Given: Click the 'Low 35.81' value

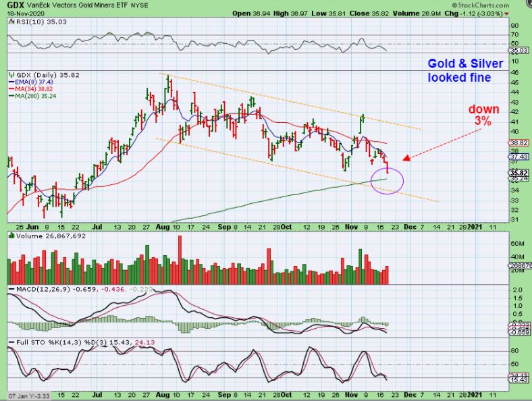Looking at the screenshot, I should (x=327, y=14).
